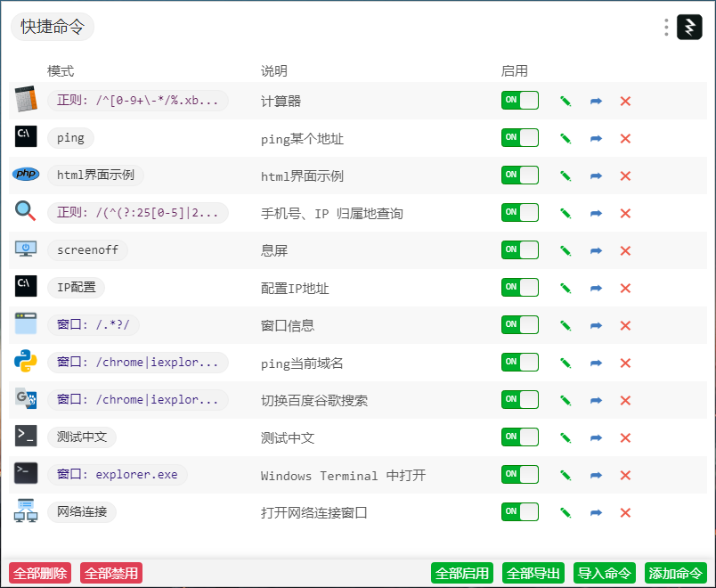
Task: Click the dark app icon at top right
Action: pos(690,27)
